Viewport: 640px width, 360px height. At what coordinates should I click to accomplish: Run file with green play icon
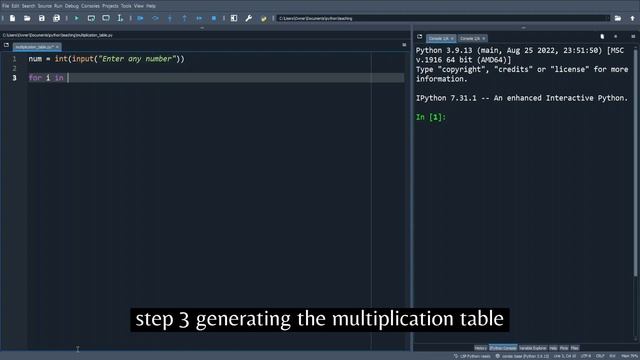(76, 18)
